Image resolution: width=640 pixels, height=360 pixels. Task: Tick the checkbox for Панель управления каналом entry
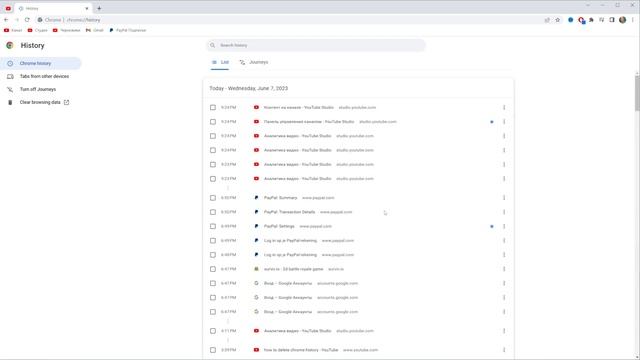pyautogui.click(x=213, y=122)
